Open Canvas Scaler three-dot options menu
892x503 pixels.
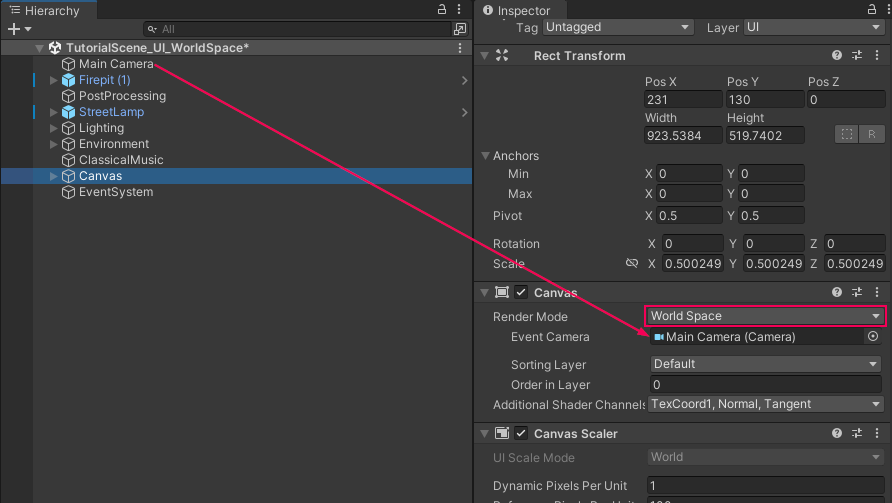(x=877, y=434)
